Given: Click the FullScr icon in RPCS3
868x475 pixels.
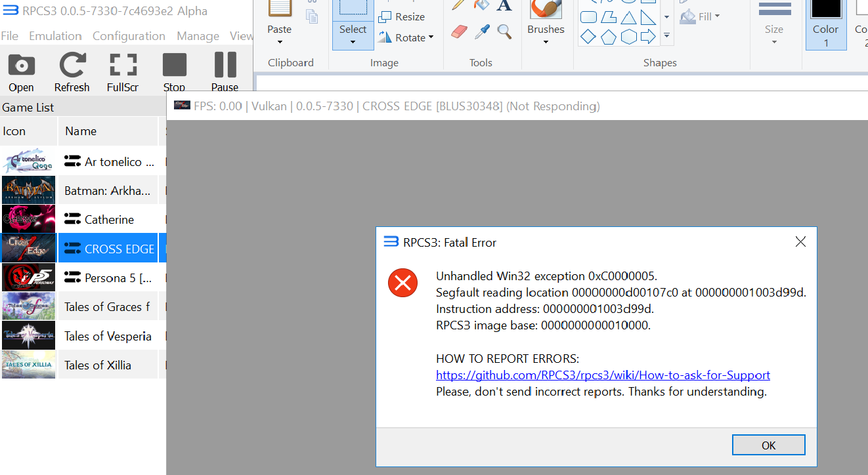Looking at the screenshot, I should [x=122, y=63].
